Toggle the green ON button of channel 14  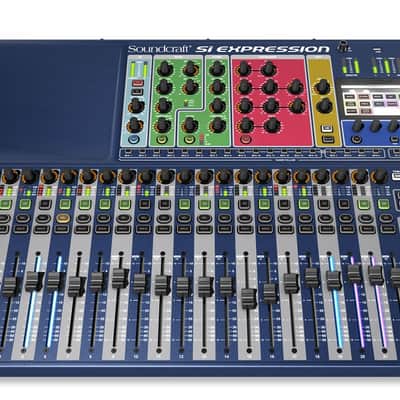pyautogui.click(x=224, y=204)
